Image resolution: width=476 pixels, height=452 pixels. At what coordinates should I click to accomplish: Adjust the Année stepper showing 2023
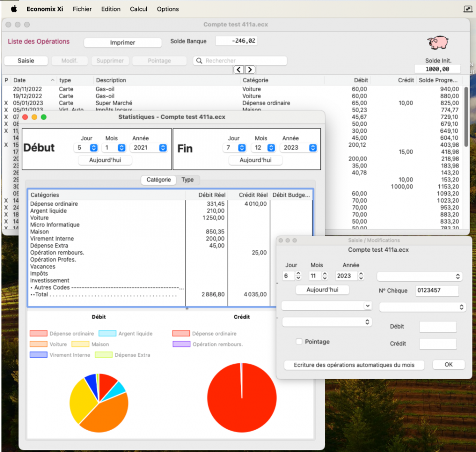coord(361,276)
